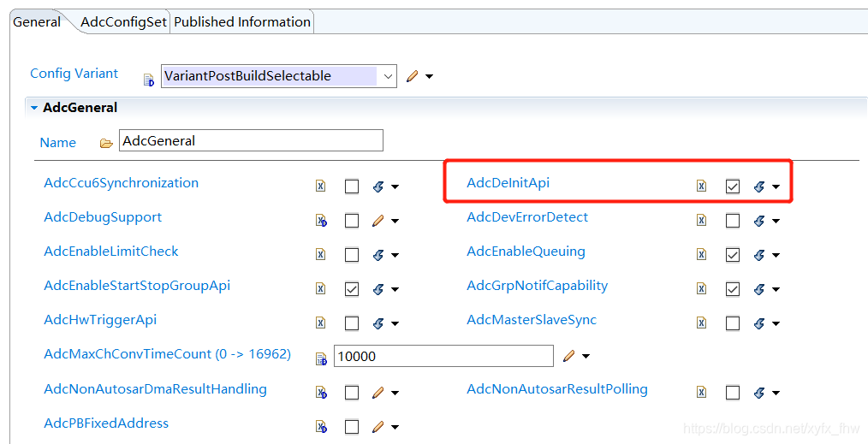Click the AdcDevErrorDetect parameter label
Viewport: 868px width, 444px height.
527,216
